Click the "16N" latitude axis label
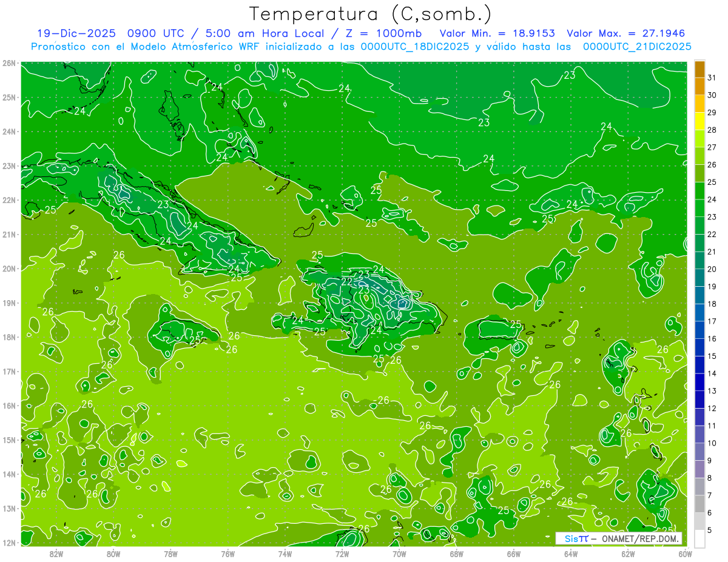This screenshot has width=728, height=562. (x=9, y=406)
